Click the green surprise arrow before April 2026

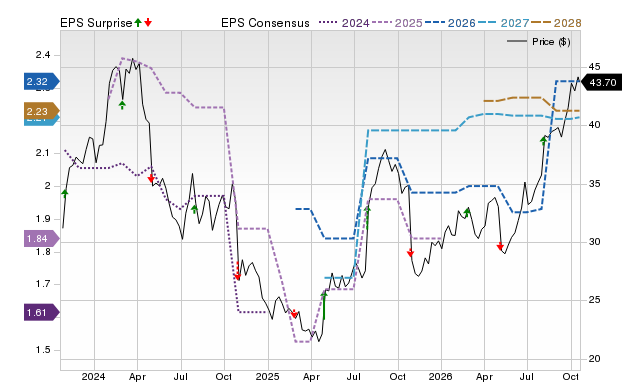[x=467, y=212]
